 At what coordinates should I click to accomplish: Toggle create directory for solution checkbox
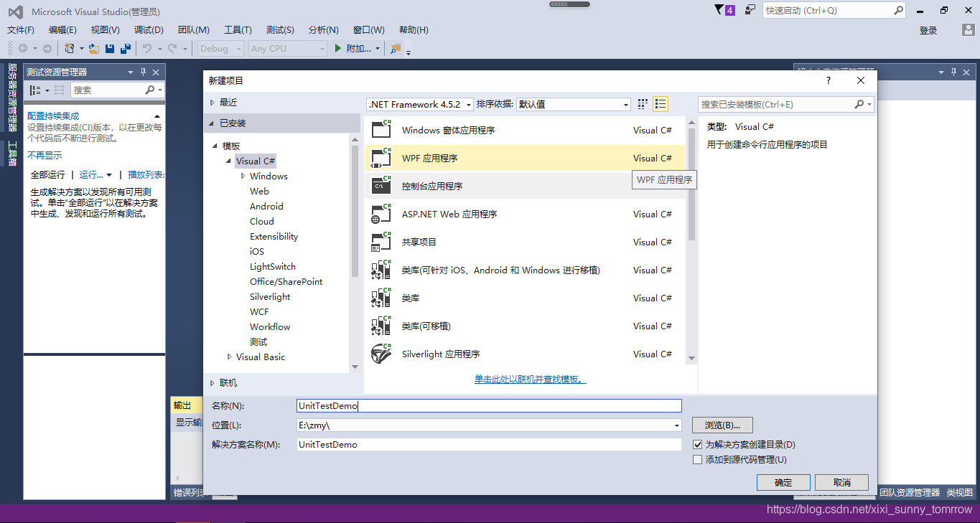(x=697, y=445)
